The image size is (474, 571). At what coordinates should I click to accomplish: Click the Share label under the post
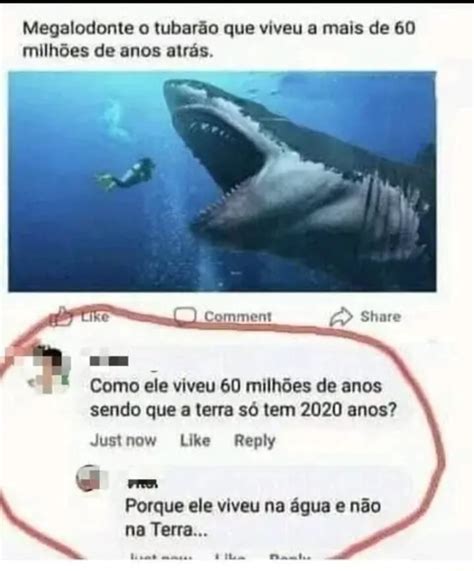380,316
